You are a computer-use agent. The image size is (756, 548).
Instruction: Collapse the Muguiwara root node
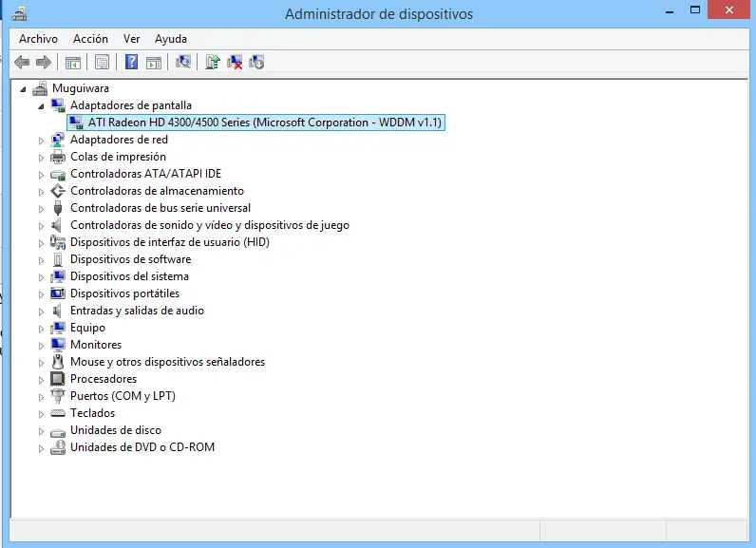(x=23, y=89)
